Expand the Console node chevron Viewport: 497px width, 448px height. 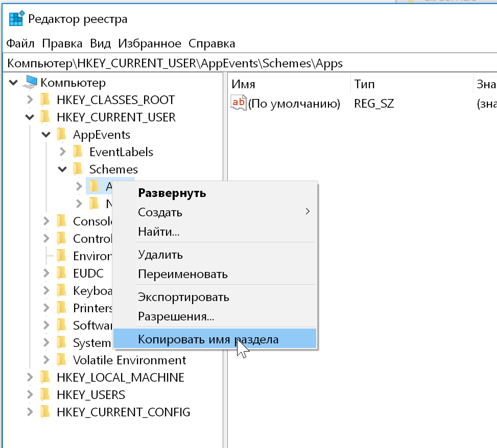coord(46,221)
